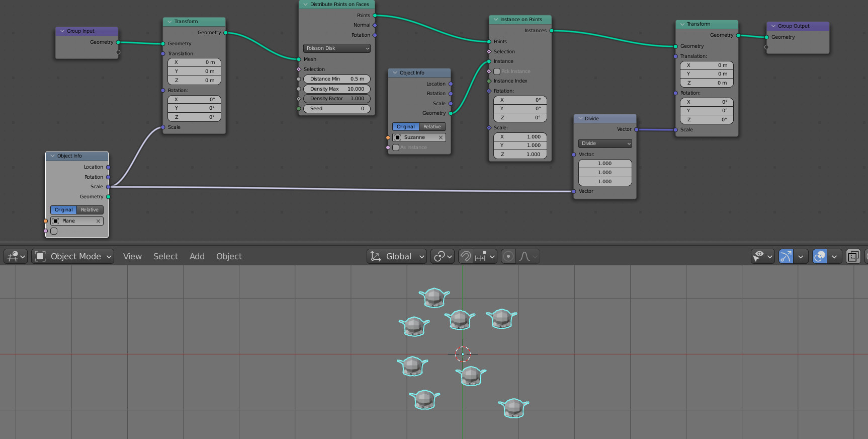Image resolution: width=868 pixels, height=439 pixels.
Task: Collapse the Distribute Points on Faces node
Action: (x=305, y=5)
